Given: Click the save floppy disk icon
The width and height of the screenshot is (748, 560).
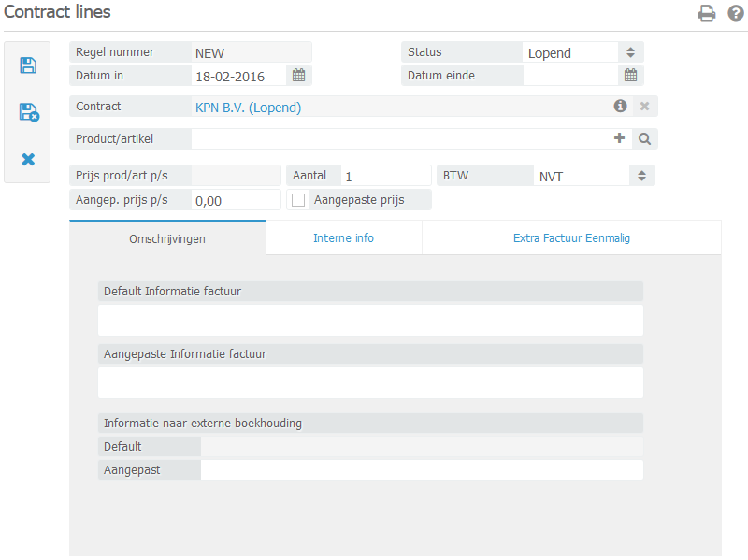Looking at the screenshot, I should click(x=28, y=65).
